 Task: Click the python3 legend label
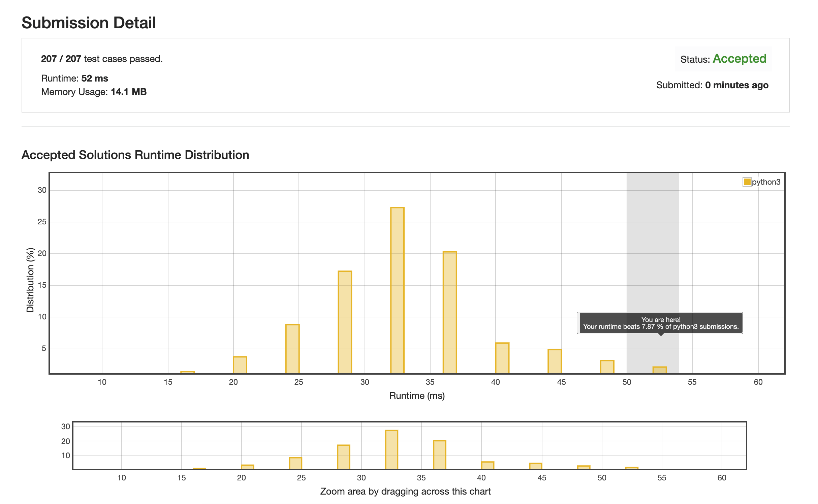[x=766, y=182]
